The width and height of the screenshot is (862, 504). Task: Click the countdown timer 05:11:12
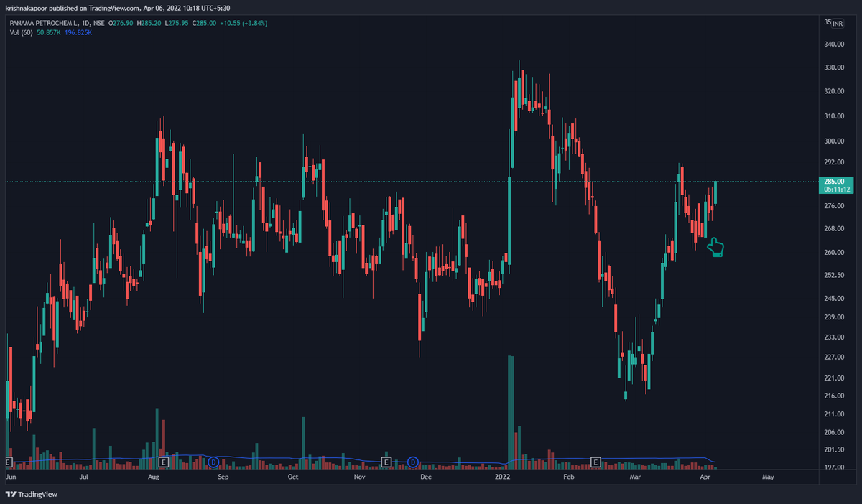click(x=838, y=190)
